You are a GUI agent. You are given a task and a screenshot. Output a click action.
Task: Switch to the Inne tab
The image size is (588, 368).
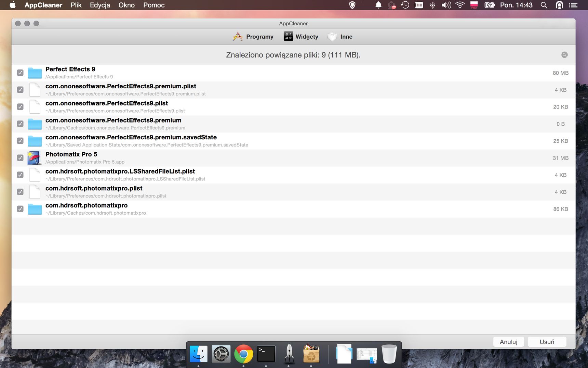pos(340,37)
